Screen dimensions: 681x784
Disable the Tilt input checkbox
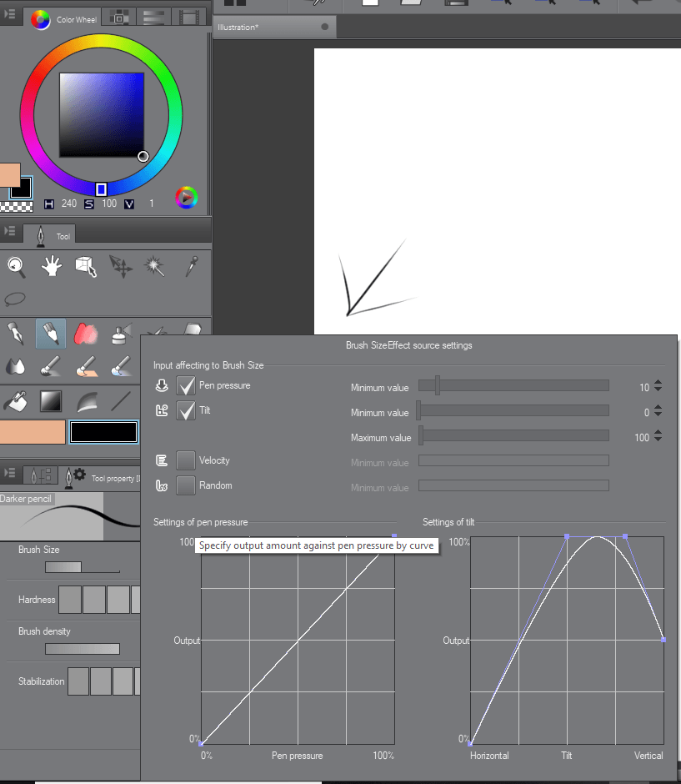pyautogui.click(x=185, y=410)
